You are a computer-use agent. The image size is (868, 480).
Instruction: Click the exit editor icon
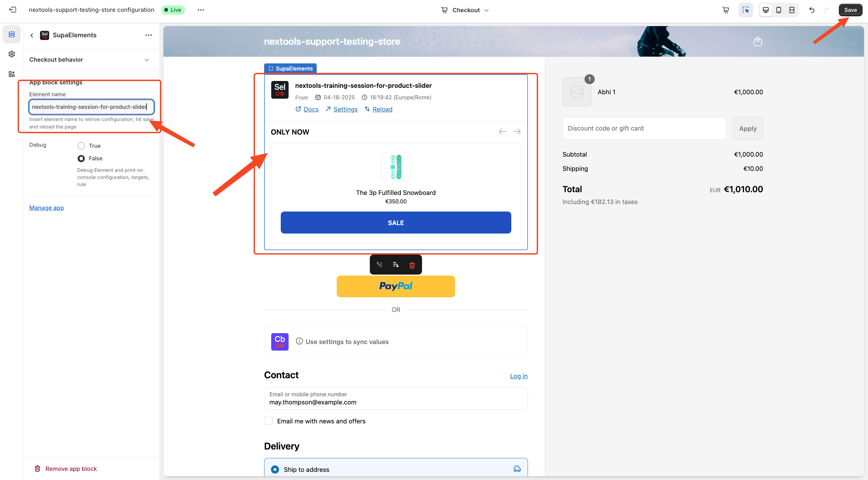(13, 10)
